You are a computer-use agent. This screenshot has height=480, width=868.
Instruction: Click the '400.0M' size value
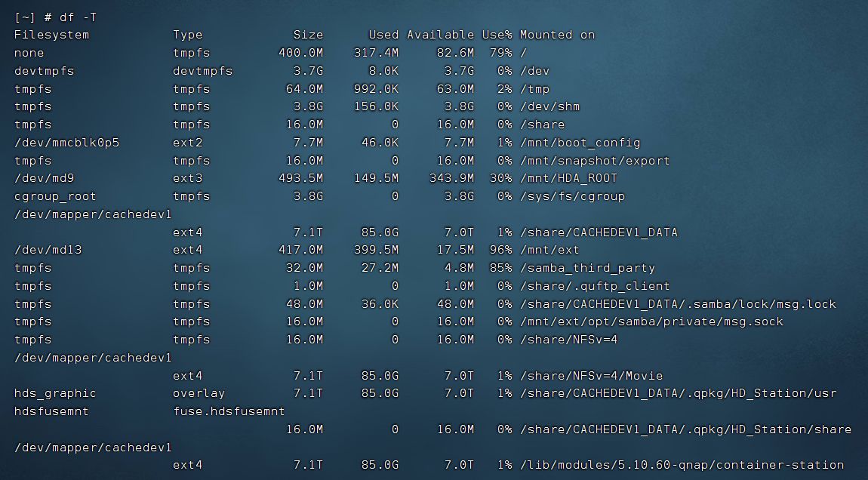click(300, 53)
